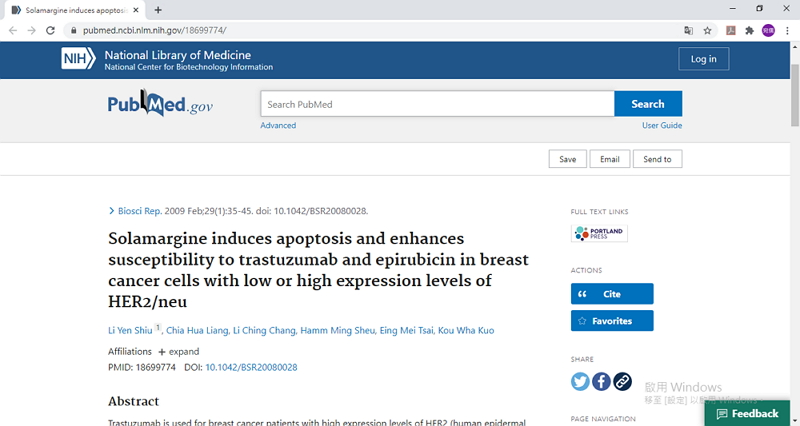
Task: Open a new browser tab
Action: point(158,9)
